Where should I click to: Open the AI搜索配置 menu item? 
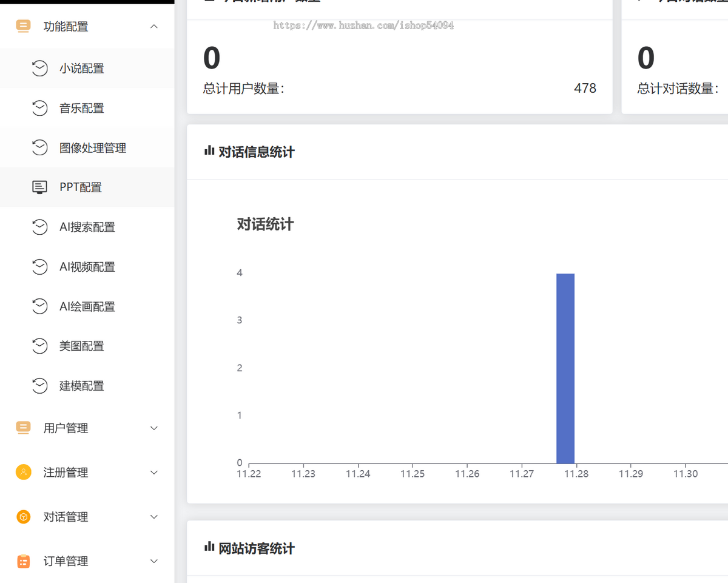coord(87,227)
